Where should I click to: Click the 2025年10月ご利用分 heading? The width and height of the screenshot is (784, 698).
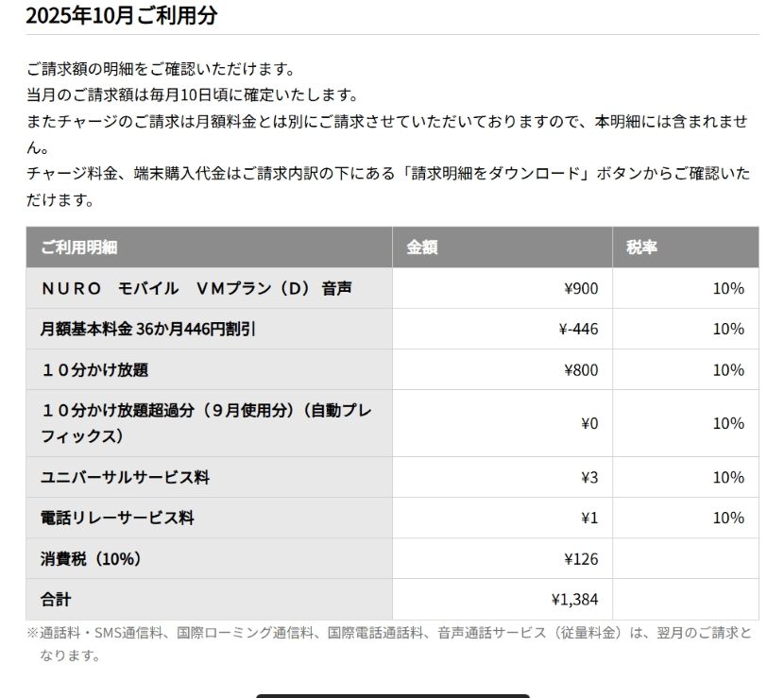click(x=122, y=15)
